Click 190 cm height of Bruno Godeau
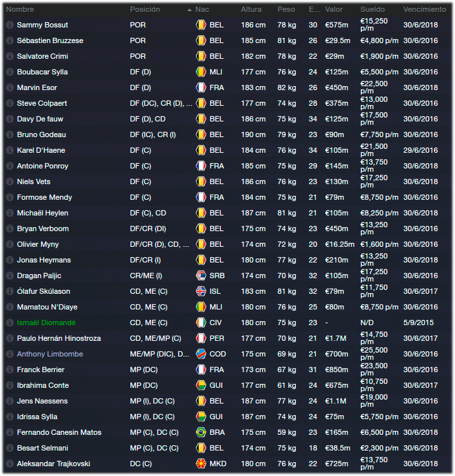 [x=253, y=135]
